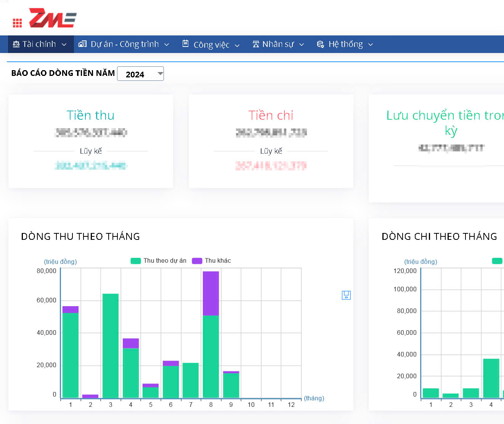Toggle the Thu khác legend series
The height and width of the screenshot is (424, 504).
pos(212,261)
